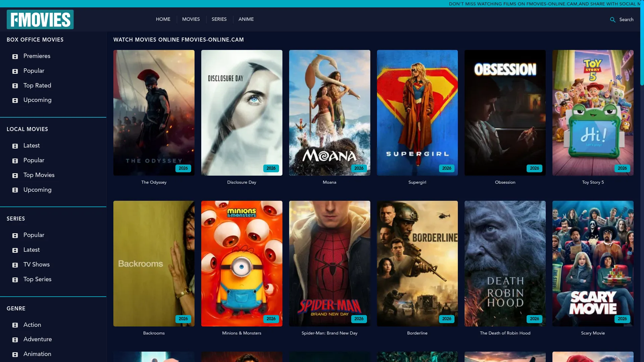Open the Obsession movie poster
The height and width of the screenshot is (362, 644).
pyautogui.click(x=505, y=113)
